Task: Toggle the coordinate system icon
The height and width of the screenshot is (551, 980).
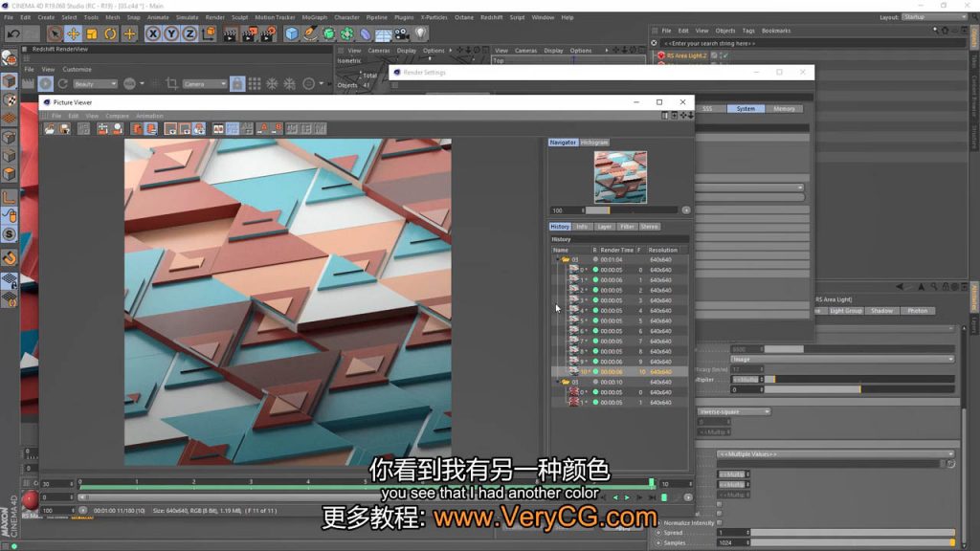Action: (209, 33)
